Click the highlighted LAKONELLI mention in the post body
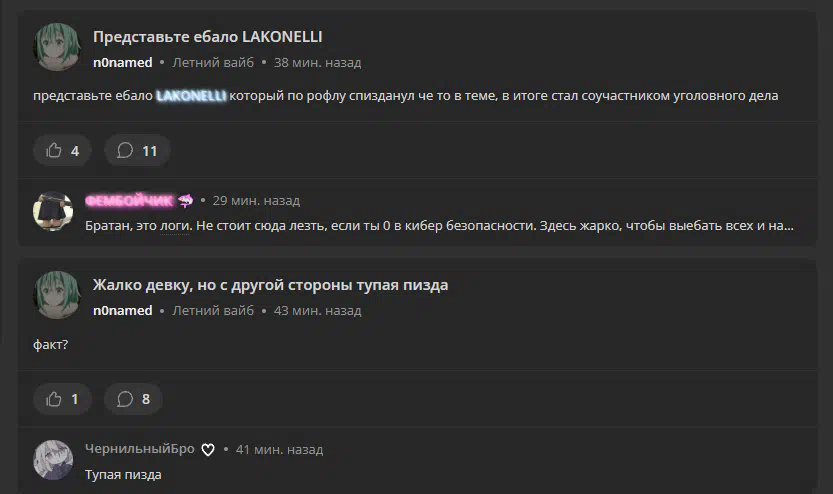This screenshot has width=833, height=494. click(191, 96)
